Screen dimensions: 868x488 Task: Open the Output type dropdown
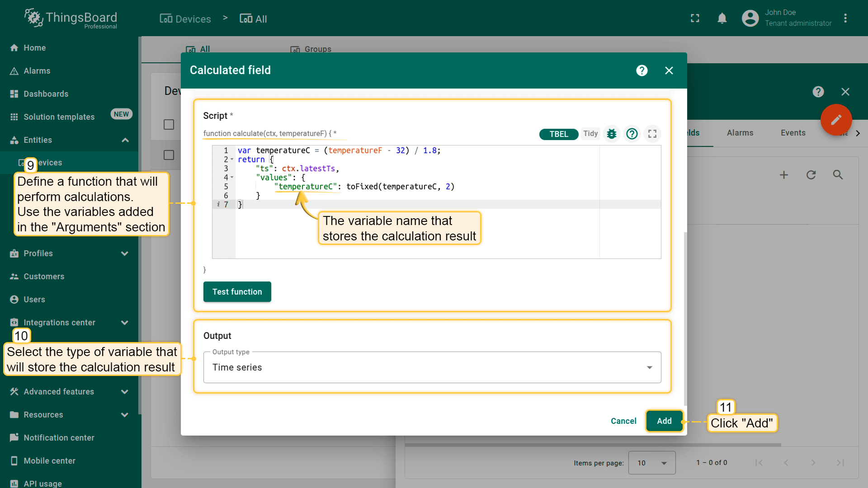(x=432, y=367)
